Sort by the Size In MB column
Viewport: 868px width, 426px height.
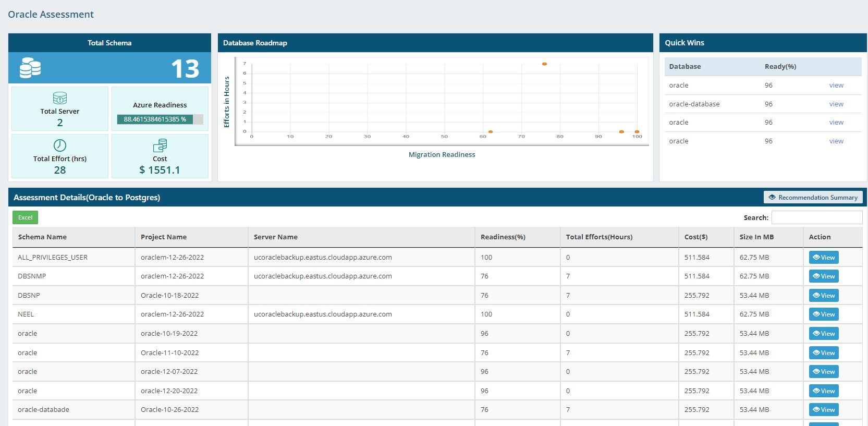768,237
